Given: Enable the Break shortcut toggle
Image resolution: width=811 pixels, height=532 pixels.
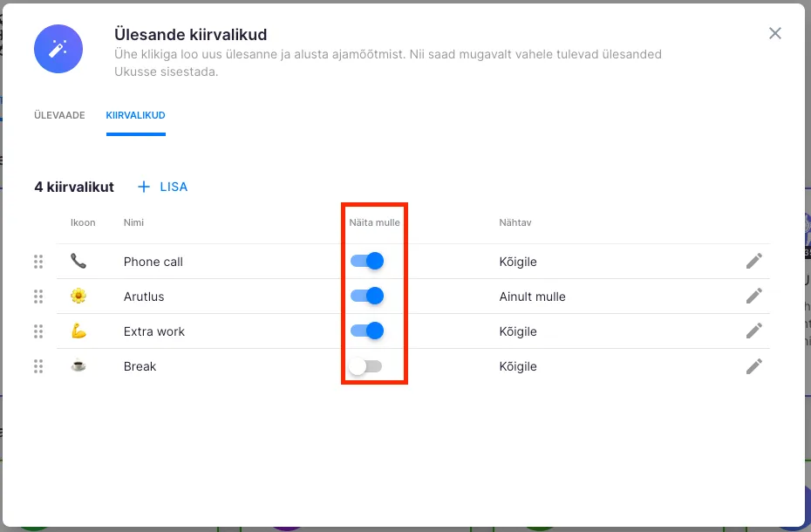Looking at the screenshot, I should click(x=365, y=366).
